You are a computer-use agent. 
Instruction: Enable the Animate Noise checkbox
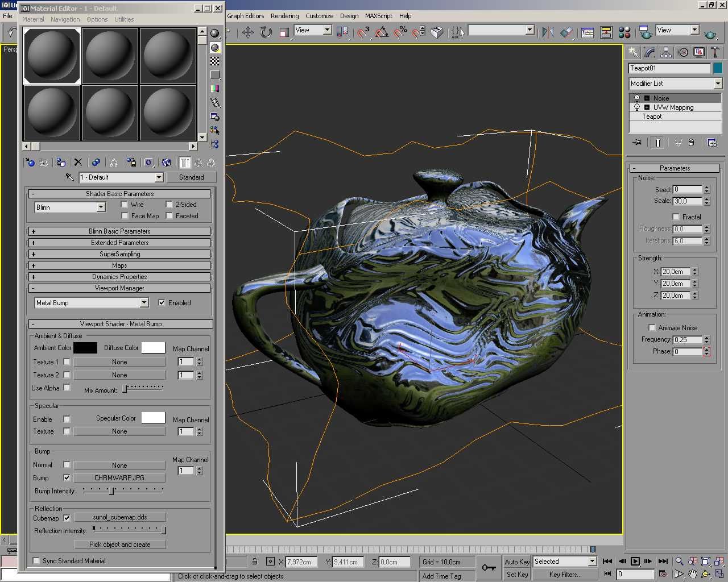[x=652, y=328]
